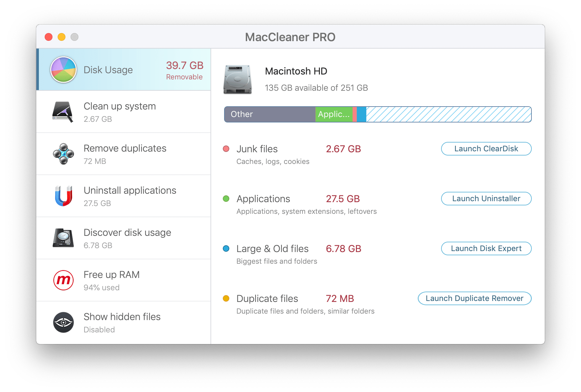
Task: Launch Duplicate Remover
Action: tap(474, 298)
